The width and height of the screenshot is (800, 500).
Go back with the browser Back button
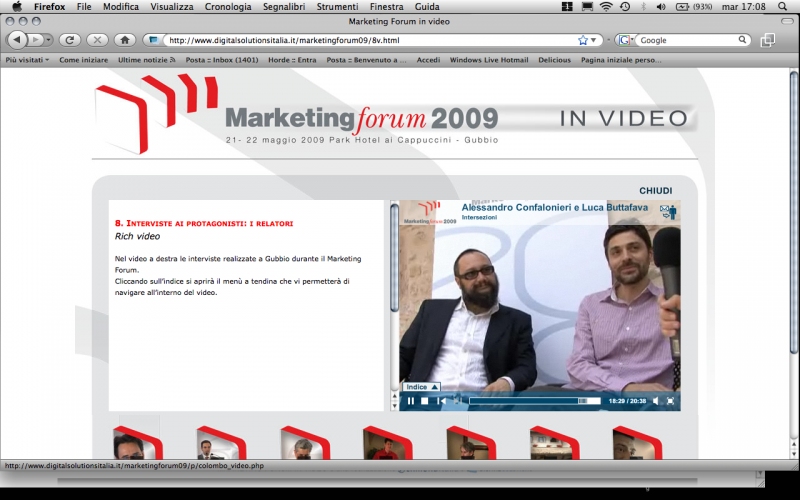(17, 40)
